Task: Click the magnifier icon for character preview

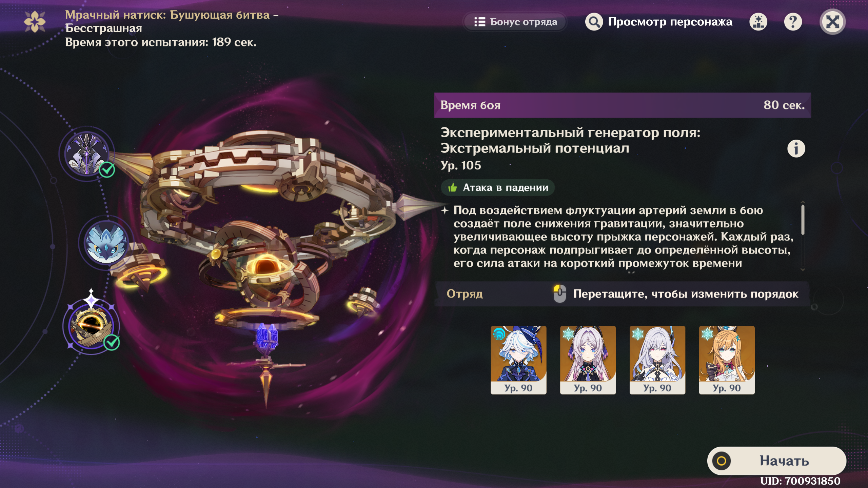Action: coord(594,22)
